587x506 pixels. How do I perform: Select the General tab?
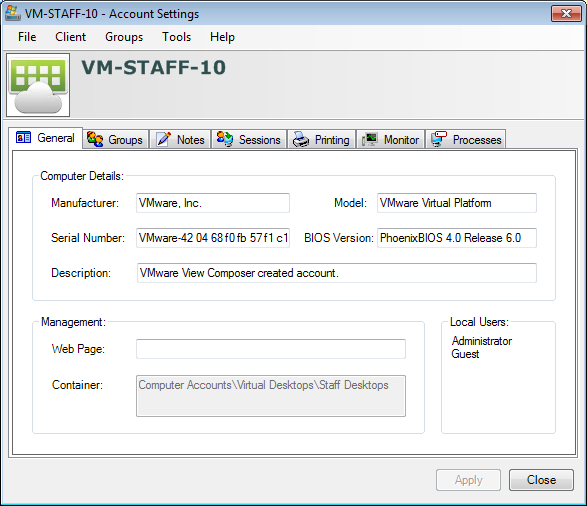tap(45, 138)
